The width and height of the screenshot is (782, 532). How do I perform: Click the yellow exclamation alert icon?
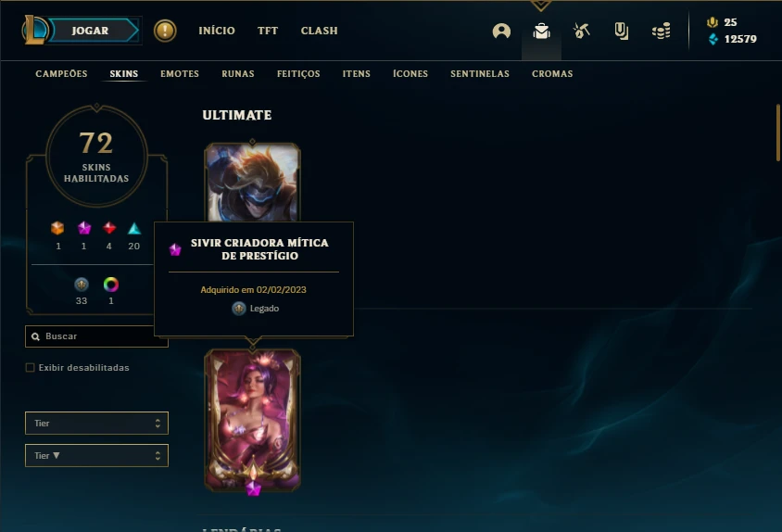point(165,31)
